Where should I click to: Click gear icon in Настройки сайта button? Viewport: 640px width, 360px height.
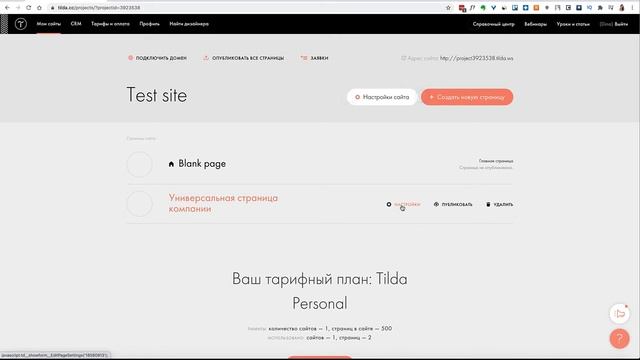click(357, 97)
